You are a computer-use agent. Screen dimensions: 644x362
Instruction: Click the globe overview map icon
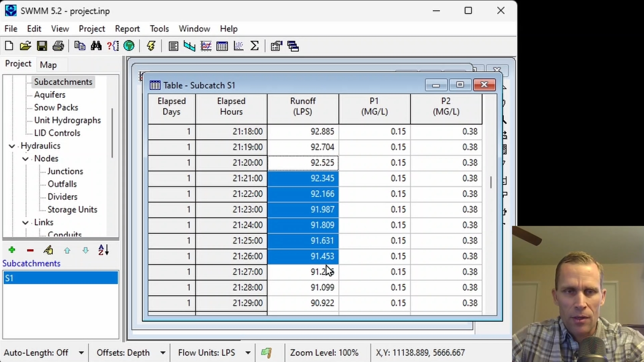129,46
